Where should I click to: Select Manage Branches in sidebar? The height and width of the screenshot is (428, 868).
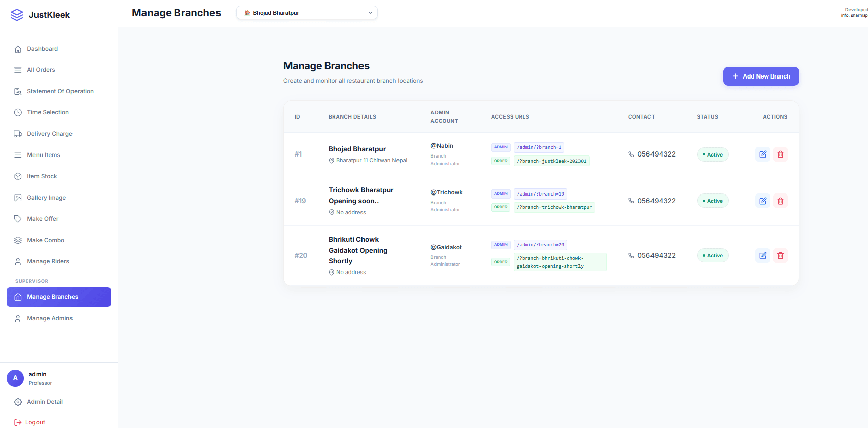pos(59,297)
